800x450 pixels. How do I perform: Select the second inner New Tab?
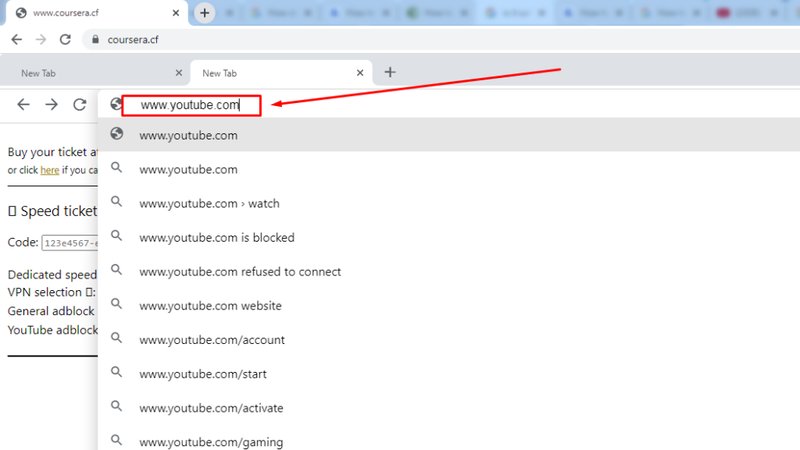pos(281,73)
